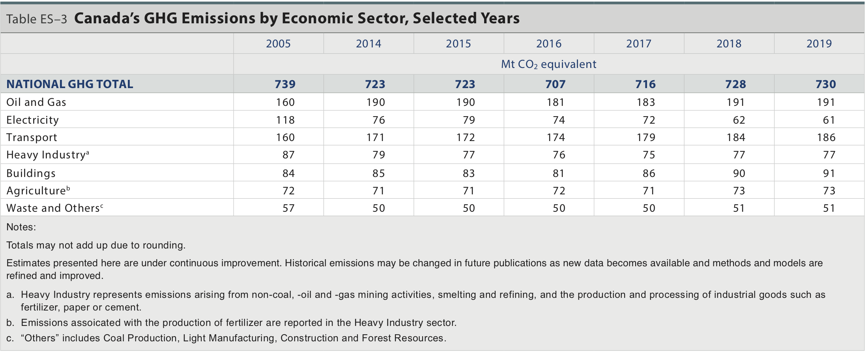Click the Mt CO2 equivalent units label

click(x=548, y=64)
